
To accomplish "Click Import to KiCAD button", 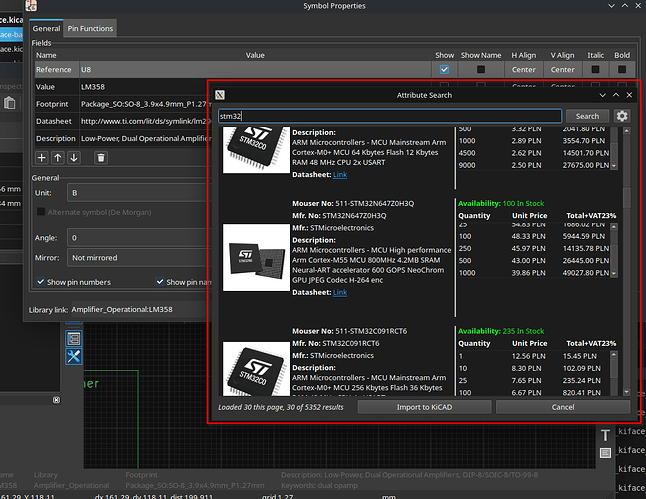I will (424, 407).
